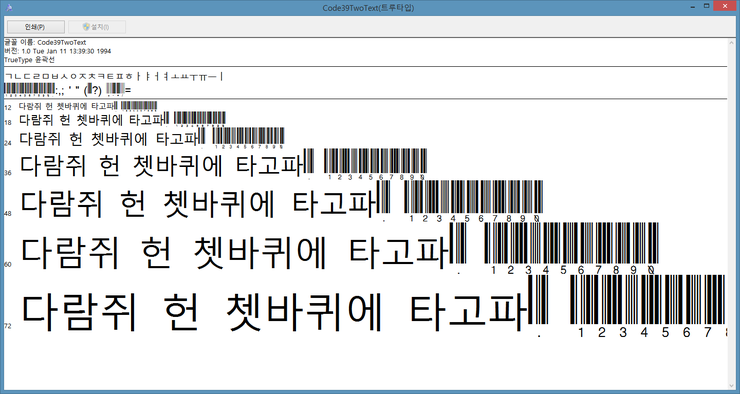Close the Code39TwoText font viewer window

pos(724,6)
